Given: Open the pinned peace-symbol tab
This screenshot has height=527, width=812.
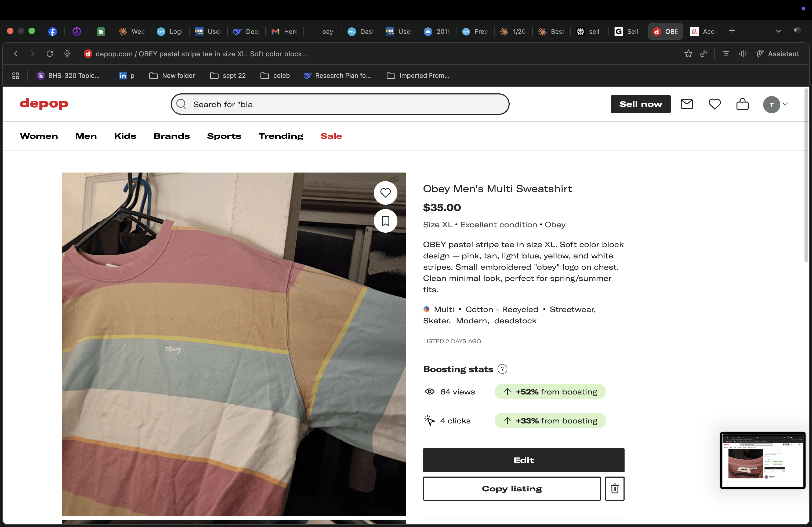Looking at the screenshot, I should (77, 32).
